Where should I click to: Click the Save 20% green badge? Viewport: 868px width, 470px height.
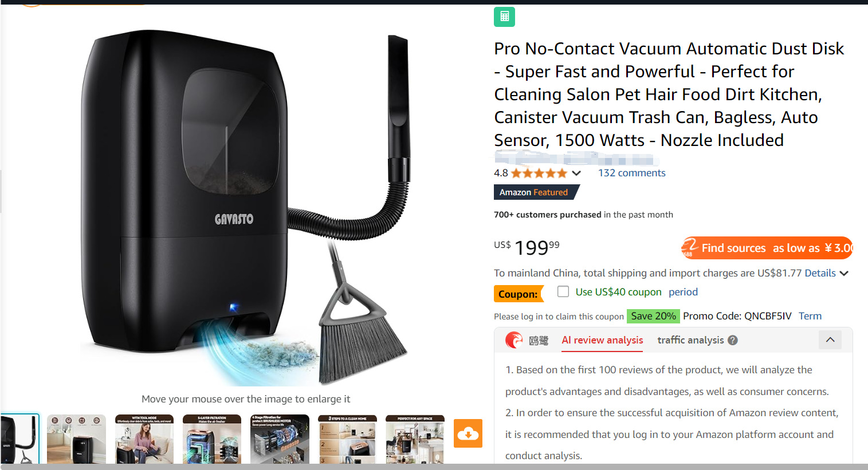pos(653,316)
